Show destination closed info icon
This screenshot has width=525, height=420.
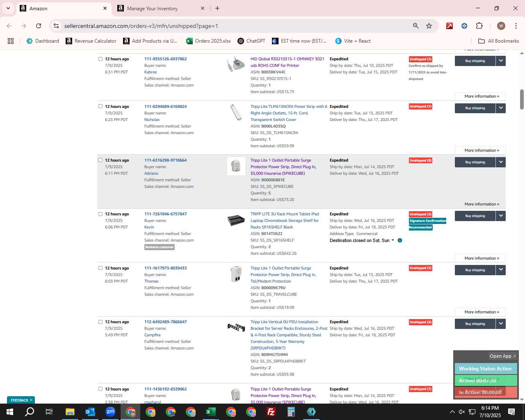pos(400,240)
